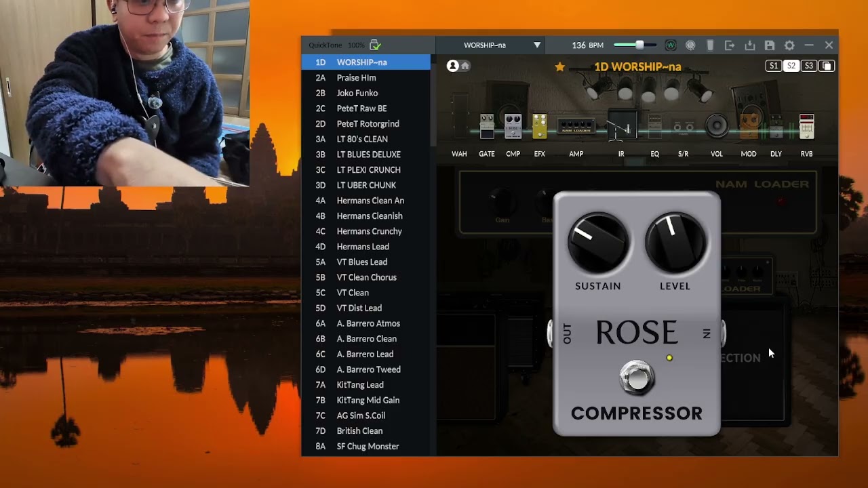
Task: Toggle the Rose compressor footswitch
Action: [637, 379]
